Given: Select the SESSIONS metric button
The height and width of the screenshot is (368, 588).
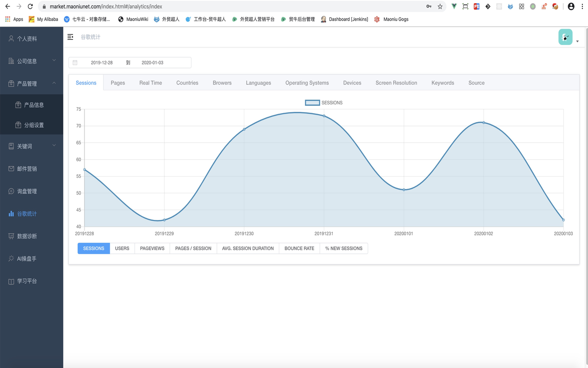Looking at the screenshot, I should tap(94, 248).
